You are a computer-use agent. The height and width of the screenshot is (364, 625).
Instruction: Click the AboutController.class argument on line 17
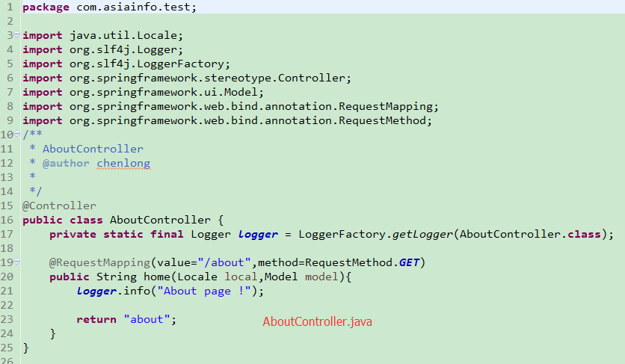point(530,234)
